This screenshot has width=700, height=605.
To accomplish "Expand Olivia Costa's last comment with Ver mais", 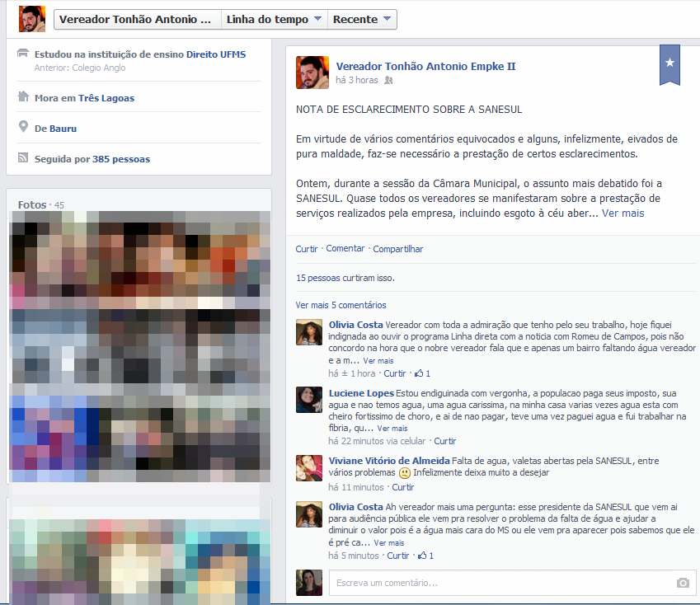I will [x=389, y=543].
